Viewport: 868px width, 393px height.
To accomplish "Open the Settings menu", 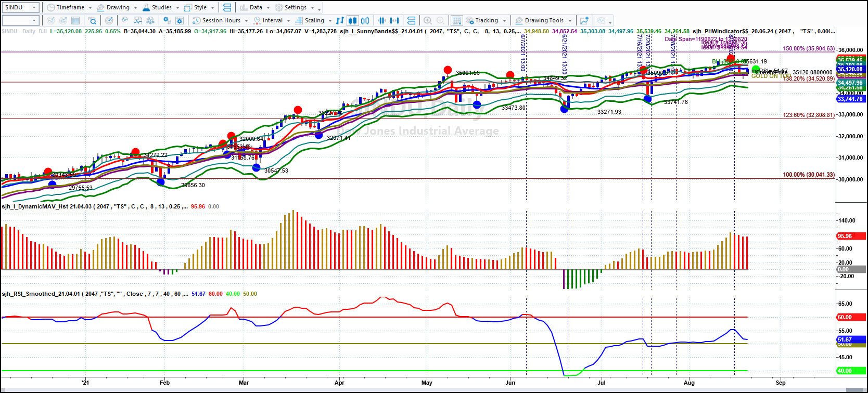I will pos(291,7).
